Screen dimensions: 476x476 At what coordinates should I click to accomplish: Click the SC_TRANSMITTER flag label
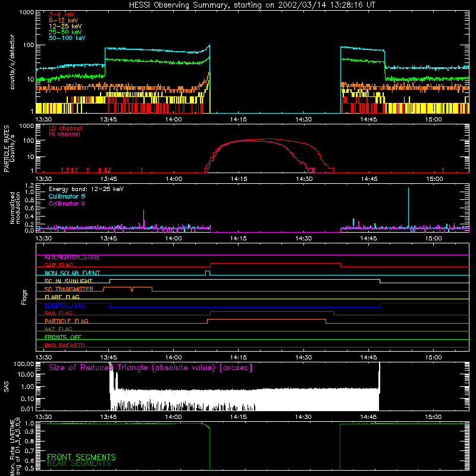[69, 289]
